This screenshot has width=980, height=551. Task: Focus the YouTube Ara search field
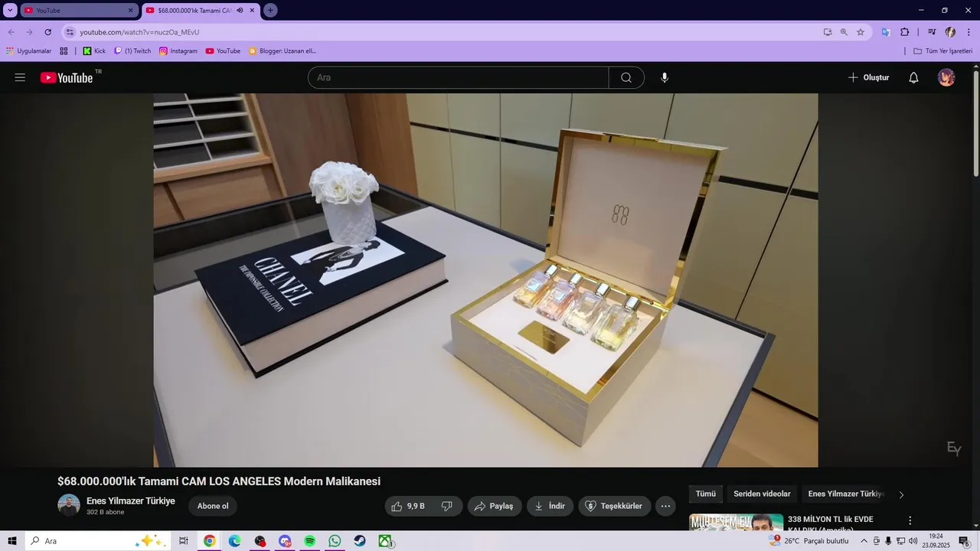[458, 77]
